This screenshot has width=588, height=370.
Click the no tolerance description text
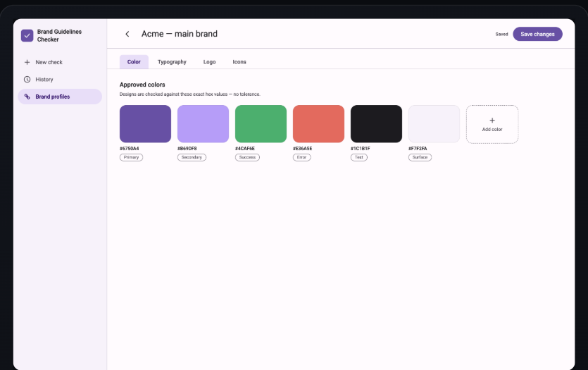click(x=189, y=94)
